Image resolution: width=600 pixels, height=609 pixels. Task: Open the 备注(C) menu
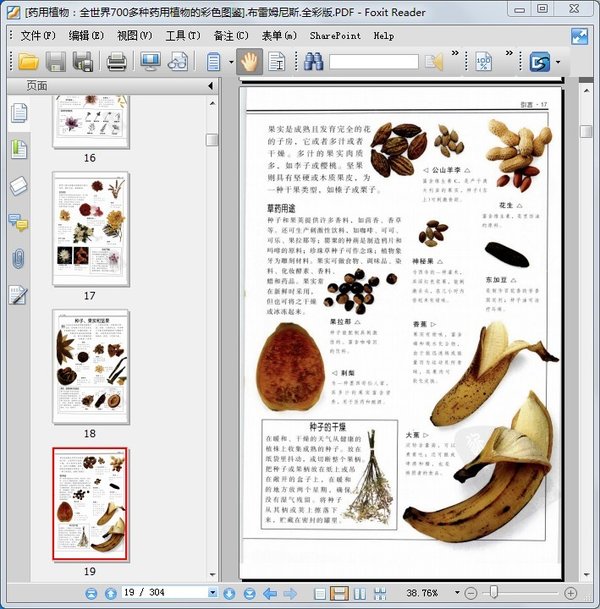click(231, 36)
